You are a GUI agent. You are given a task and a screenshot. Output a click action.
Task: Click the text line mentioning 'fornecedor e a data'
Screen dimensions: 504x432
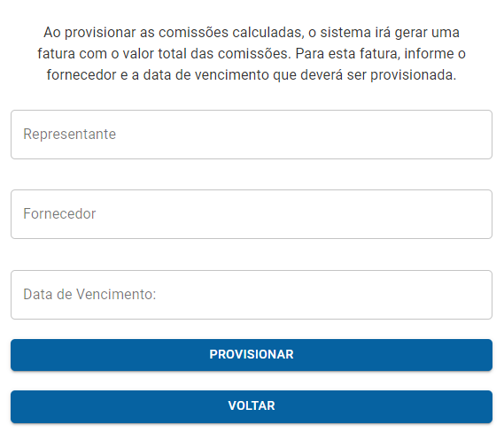pyautogui.click(x=252, y=75)
